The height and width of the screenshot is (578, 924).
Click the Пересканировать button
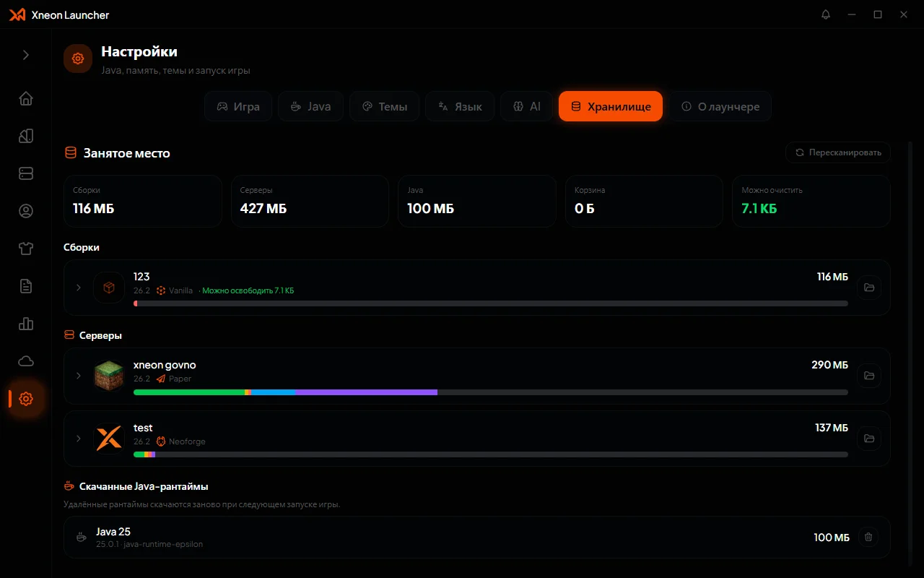(x=838, y=152)
